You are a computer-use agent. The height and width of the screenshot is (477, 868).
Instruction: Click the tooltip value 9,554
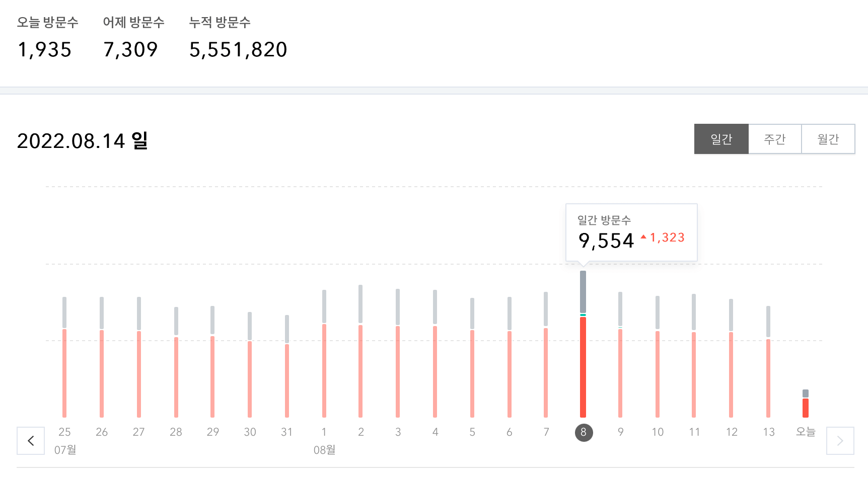click(x=606, y=241)
